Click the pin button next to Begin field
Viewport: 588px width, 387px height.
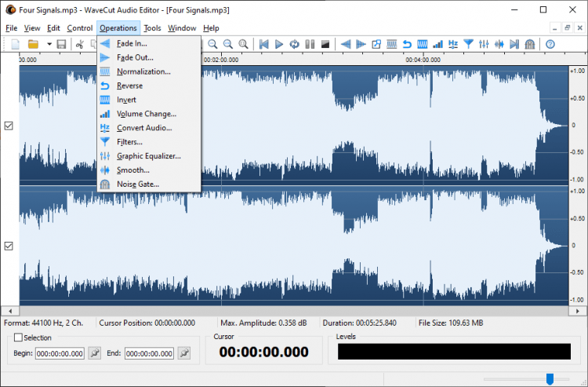click(x=94, y=353)
